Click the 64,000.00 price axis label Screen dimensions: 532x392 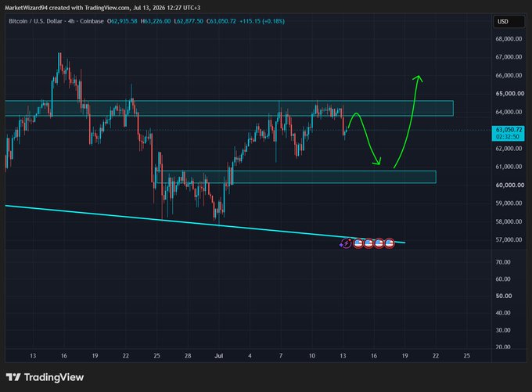(509, 112)
